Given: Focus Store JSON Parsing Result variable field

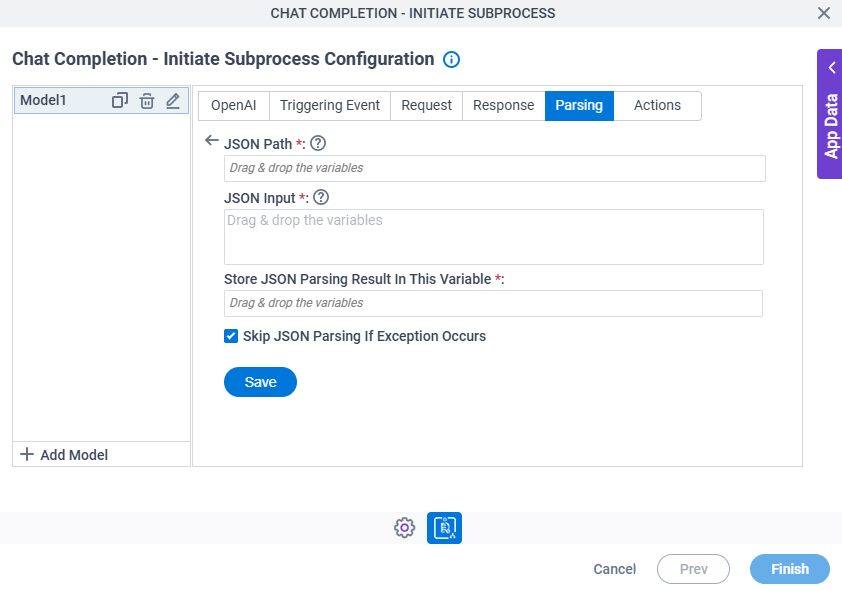Looking at the screenshot, I should (493, 303).
